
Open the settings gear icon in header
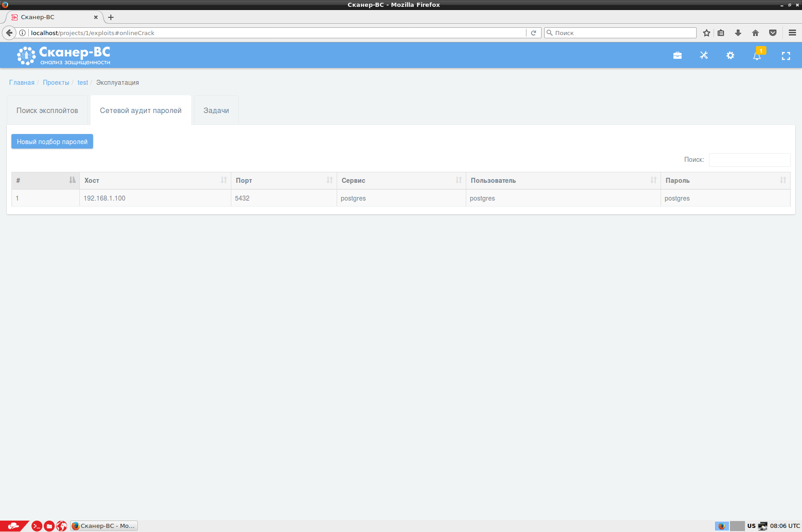tap(730, 56)
